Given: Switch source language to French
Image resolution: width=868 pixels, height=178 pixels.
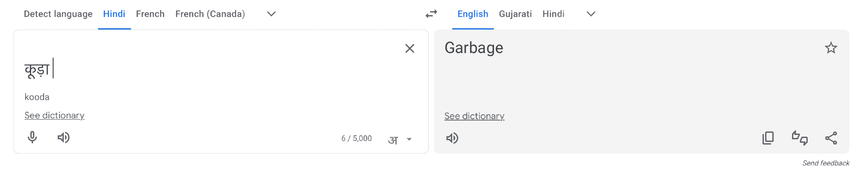Looking at the screenshot, I should pyautogui.click(x=150, y=14).
